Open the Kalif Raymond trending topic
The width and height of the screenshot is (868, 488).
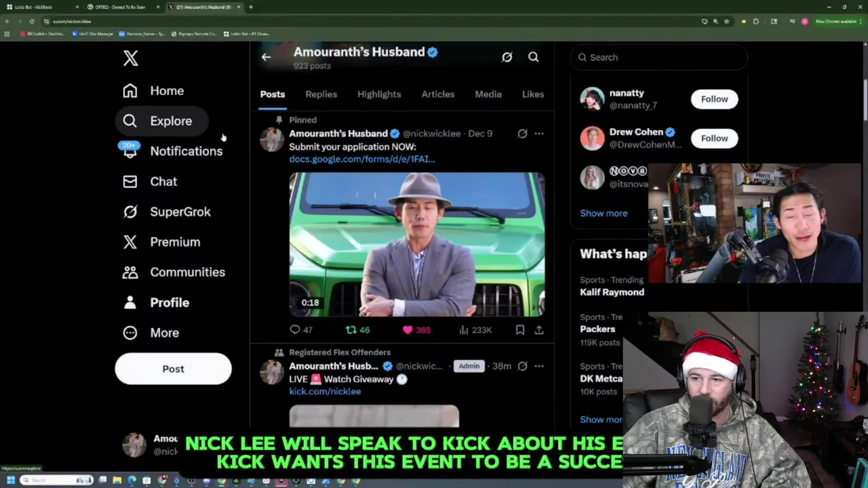(x=612, y=292)
